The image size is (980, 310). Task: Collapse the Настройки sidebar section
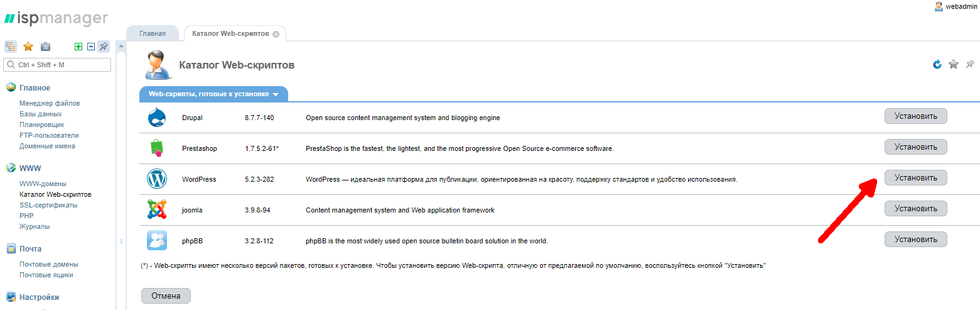[x=39, y=297]
